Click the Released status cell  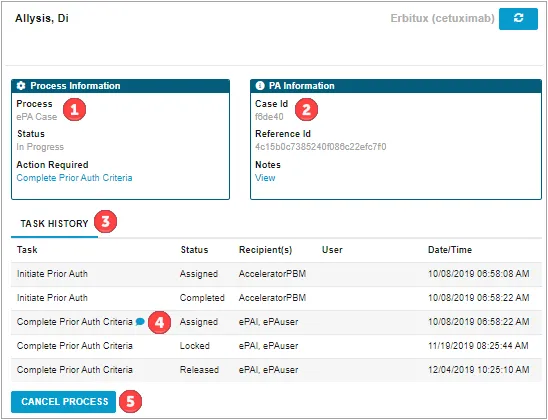[199, 370]
